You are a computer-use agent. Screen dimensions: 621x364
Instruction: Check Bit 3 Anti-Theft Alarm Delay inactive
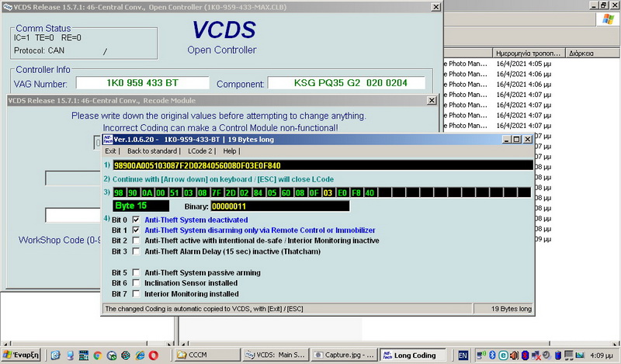point(136,251)
